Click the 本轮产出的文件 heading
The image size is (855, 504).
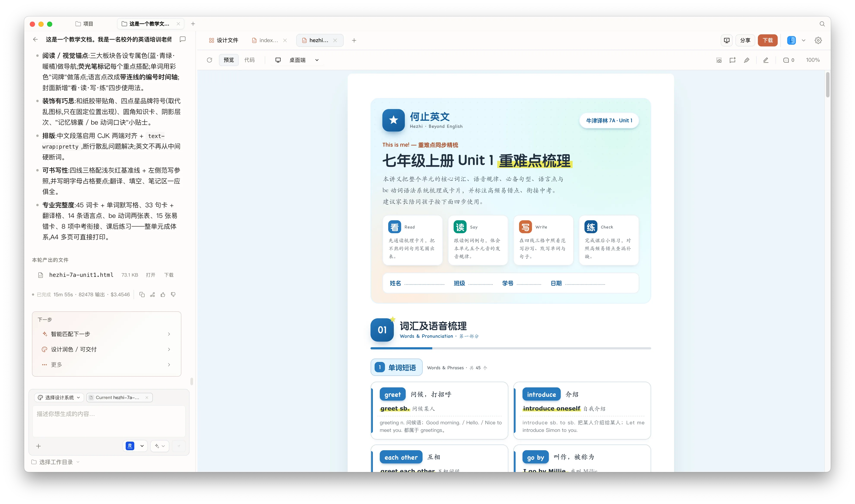(50, 260)
